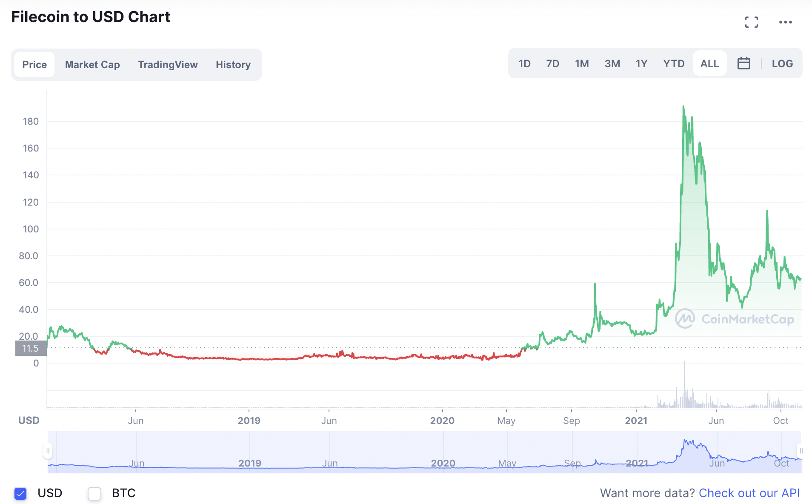Click the left handle of range slider

click(48, 451)
